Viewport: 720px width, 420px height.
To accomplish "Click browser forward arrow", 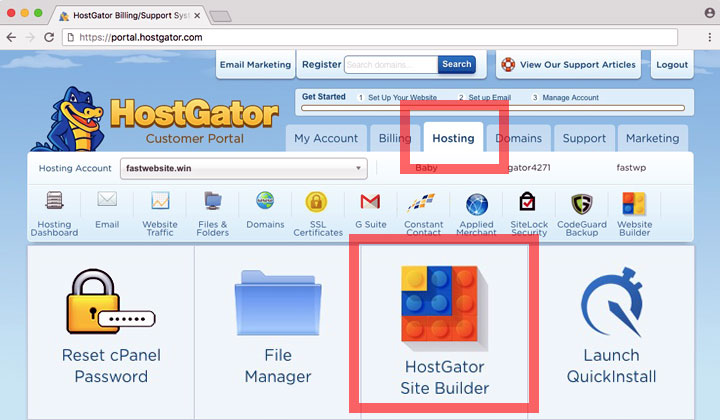I will [x=30, y=37].
